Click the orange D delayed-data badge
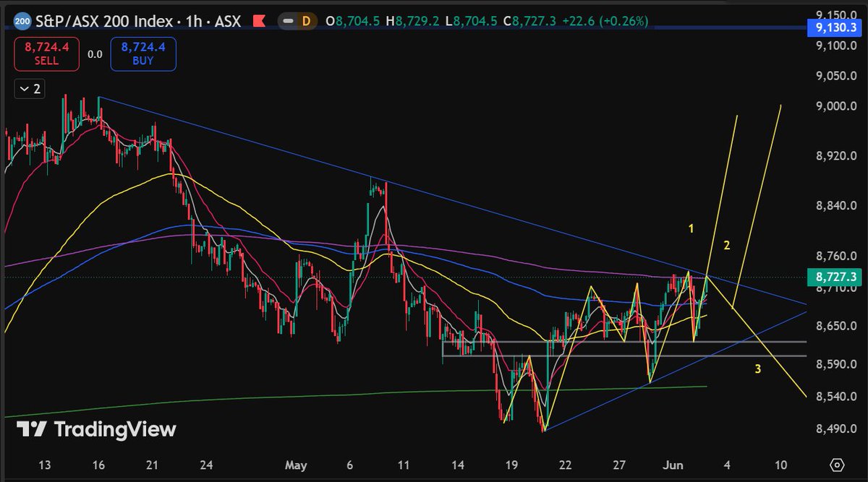The image size is (868, 482). [305, 21]
